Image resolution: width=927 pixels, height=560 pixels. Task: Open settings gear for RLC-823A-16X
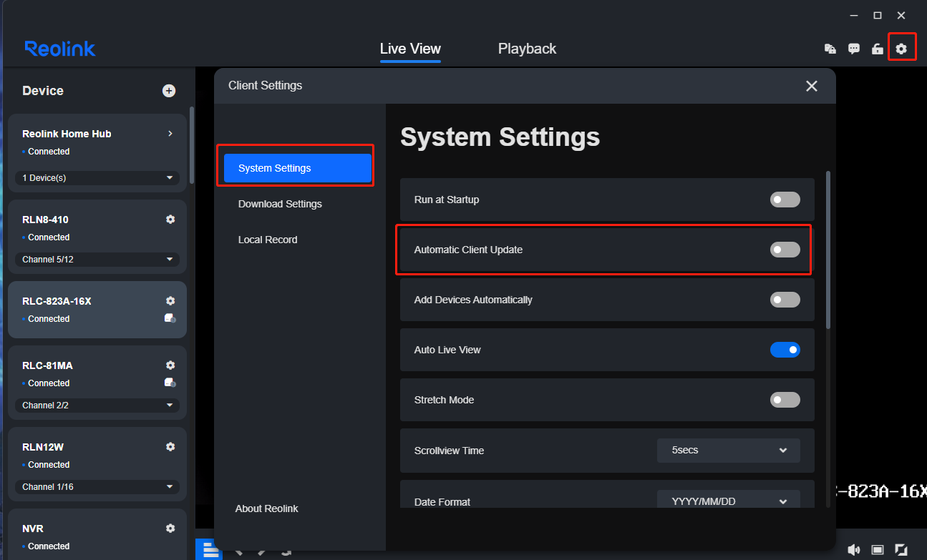pyautogui.click(x=170, y=301)
